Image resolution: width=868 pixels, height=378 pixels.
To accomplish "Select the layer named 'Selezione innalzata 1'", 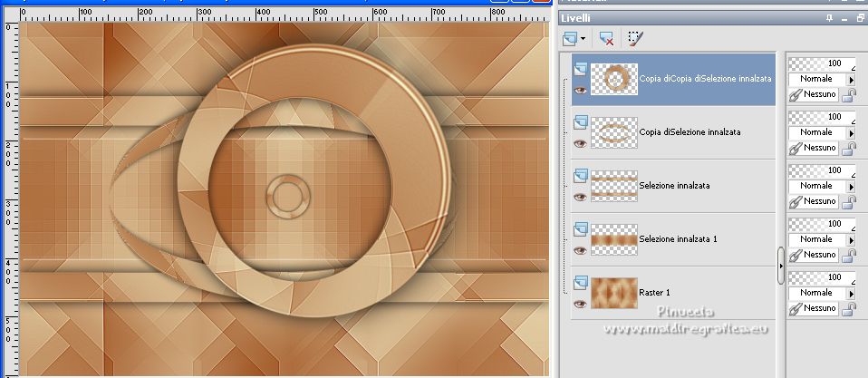I will [x=678, y=239].
